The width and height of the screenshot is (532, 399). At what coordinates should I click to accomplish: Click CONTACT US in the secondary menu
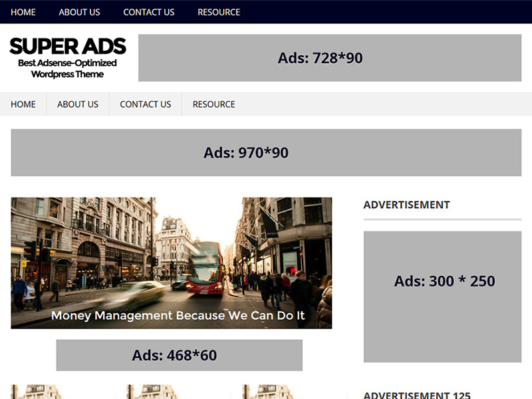pyautogui.click(x=145, y=104)
